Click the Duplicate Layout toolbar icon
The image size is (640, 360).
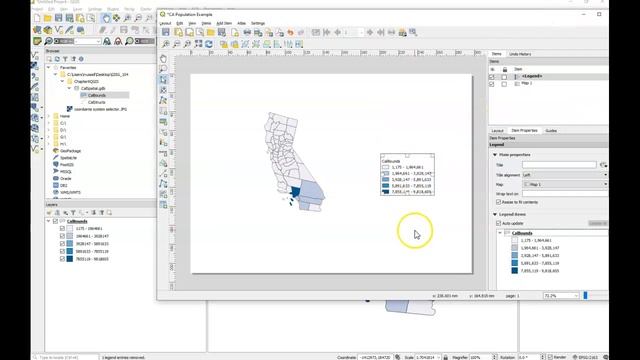189,32
